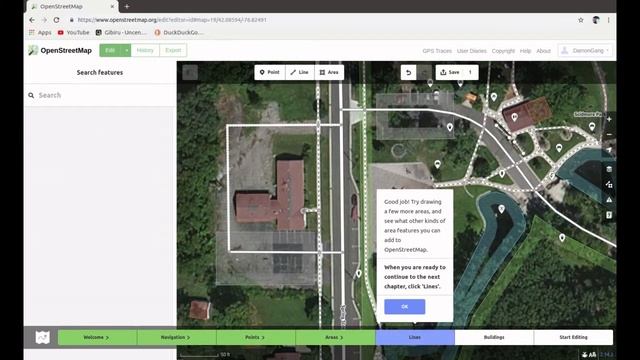
Task: Open the issues warning panel
Action: 609,200
